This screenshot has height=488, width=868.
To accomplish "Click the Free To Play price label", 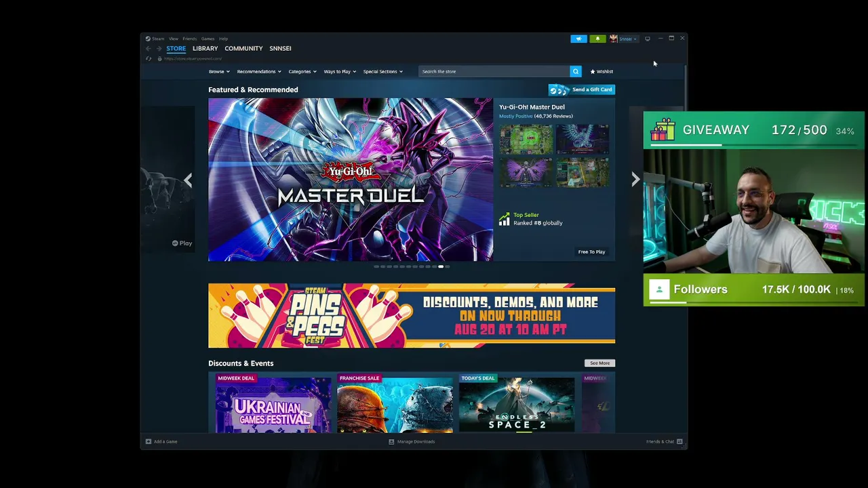I will click(x=591, y=251).
